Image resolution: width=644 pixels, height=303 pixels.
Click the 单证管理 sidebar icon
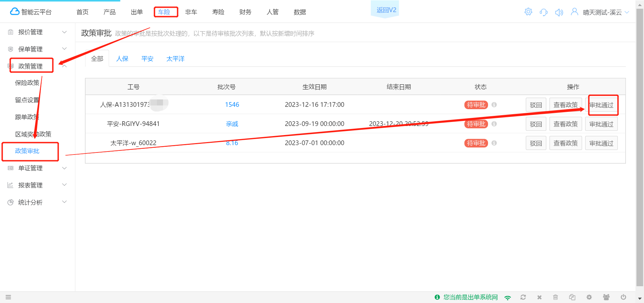point(10,168)
